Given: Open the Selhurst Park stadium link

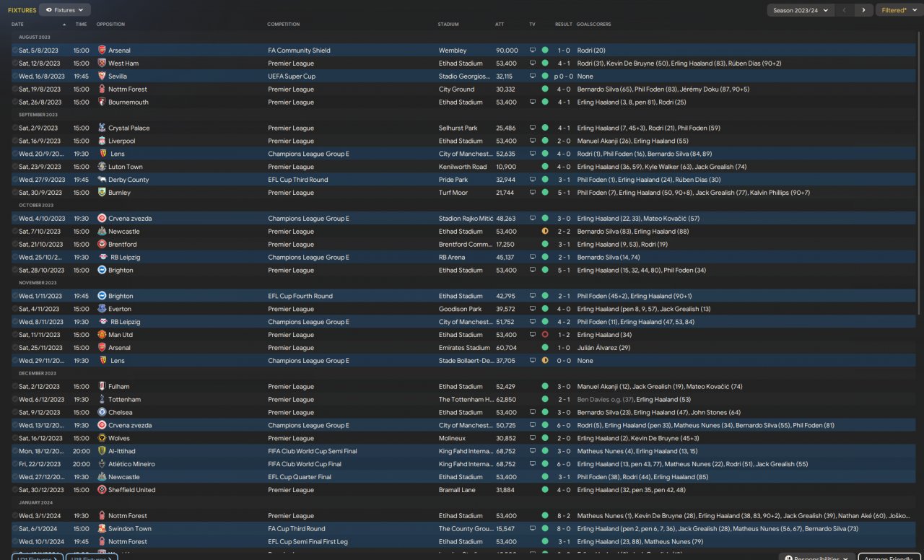Looking at the screenshot, I should click(x=458, y=128).
